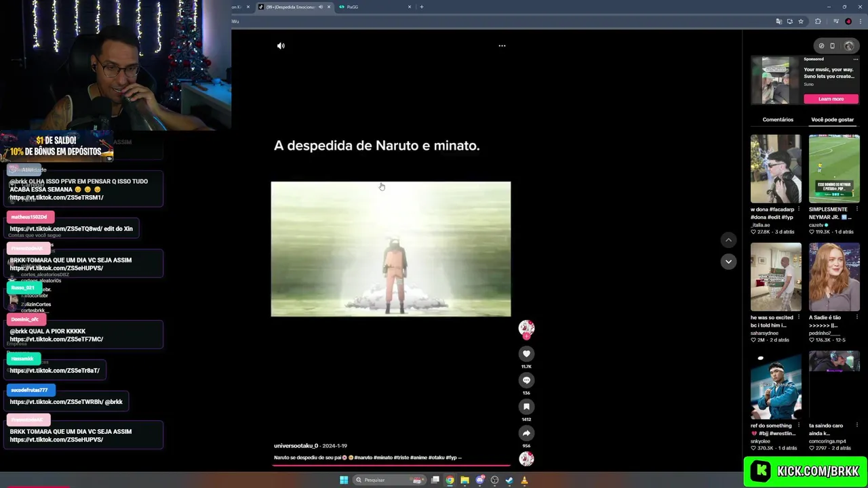
Task: Click the universootaku_0 username link
Action: tap(296, 446)
